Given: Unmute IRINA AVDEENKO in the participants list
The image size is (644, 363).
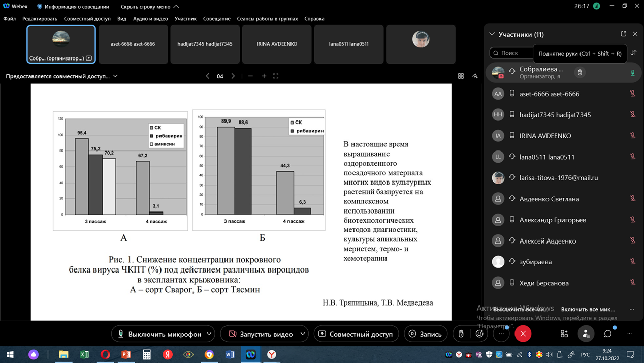Looking at the screenshot, I should (x=633, y=136).
